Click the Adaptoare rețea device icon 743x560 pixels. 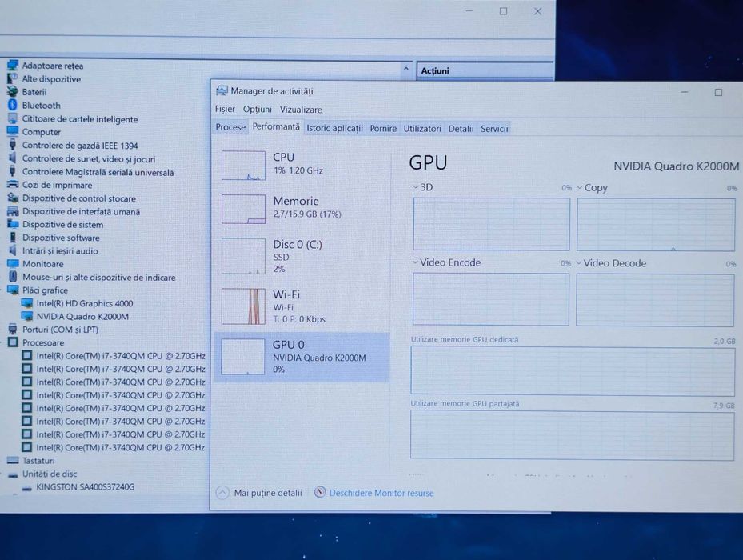point(13,65)
